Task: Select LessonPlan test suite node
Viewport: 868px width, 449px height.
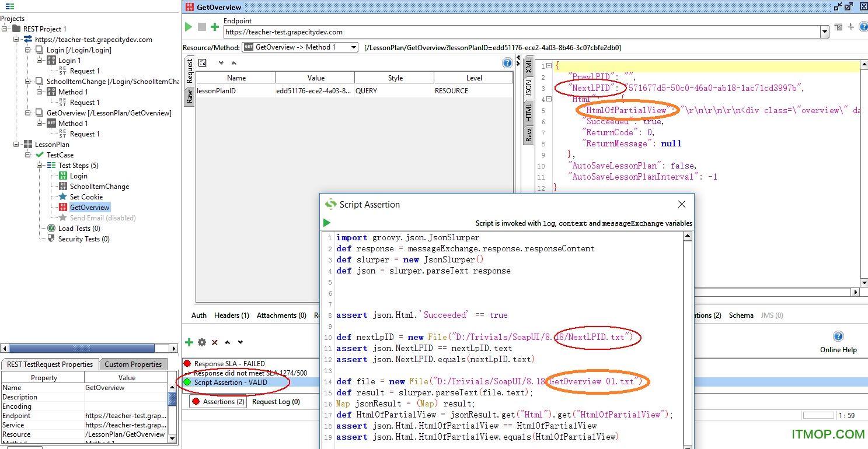Action: (x=46, y=144)
